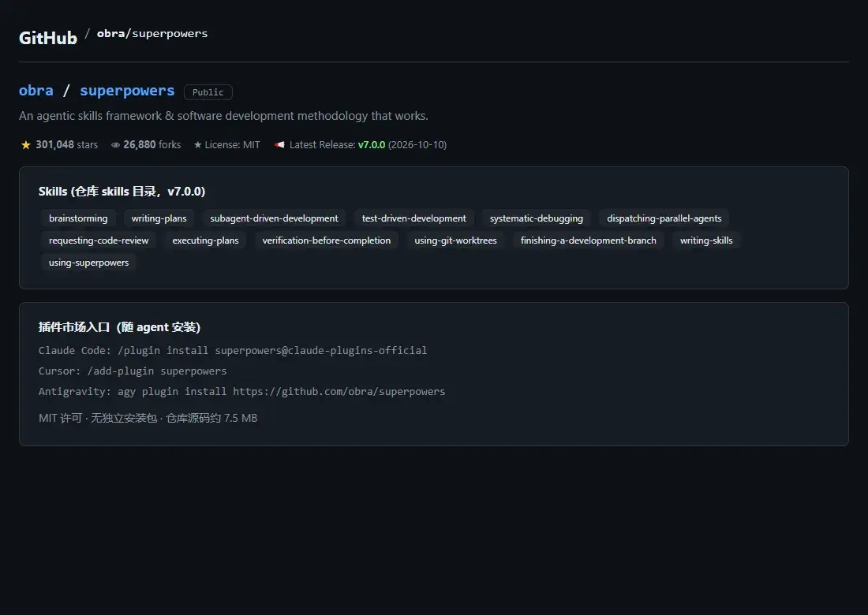868x615 pixels.
Task: Select the test-driven-development skill tag
Action: pyautogui.click(x=414, y=218)
